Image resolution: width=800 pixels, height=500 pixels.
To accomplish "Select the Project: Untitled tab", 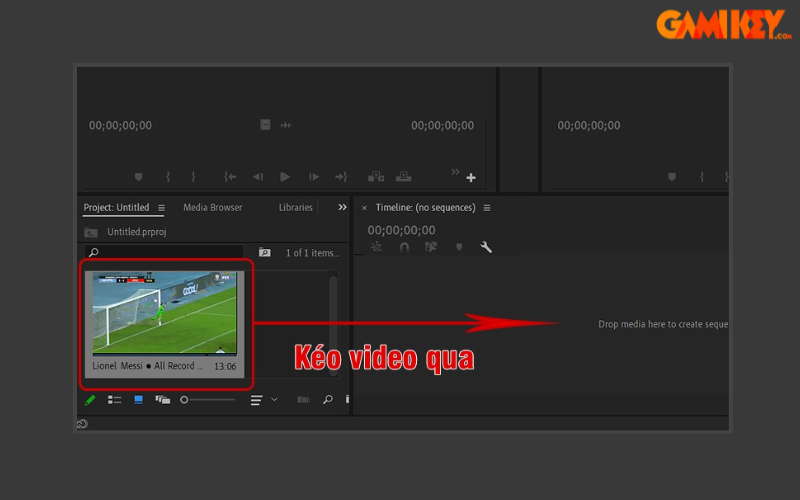I will (x=116, y=208).
